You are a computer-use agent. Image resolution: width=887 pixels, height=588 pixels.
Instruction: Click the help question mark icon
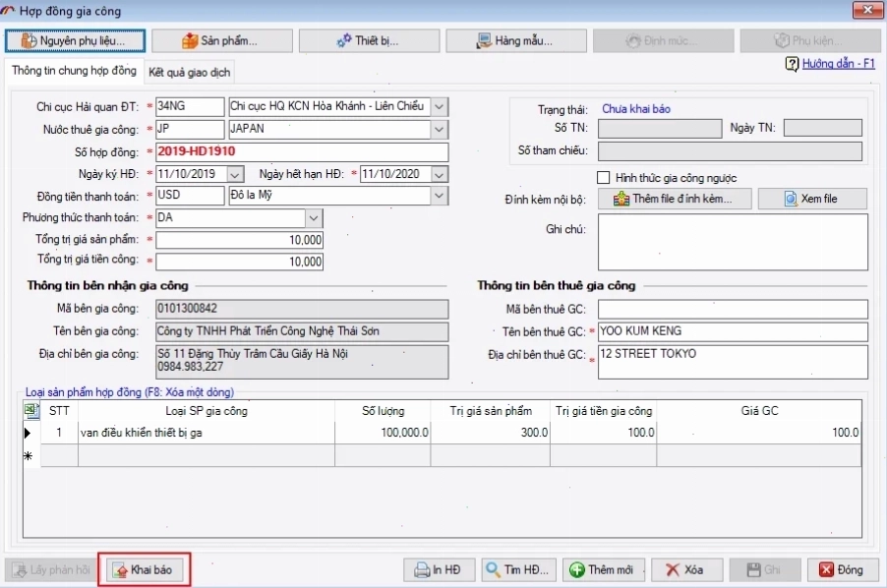coord(792,64)
